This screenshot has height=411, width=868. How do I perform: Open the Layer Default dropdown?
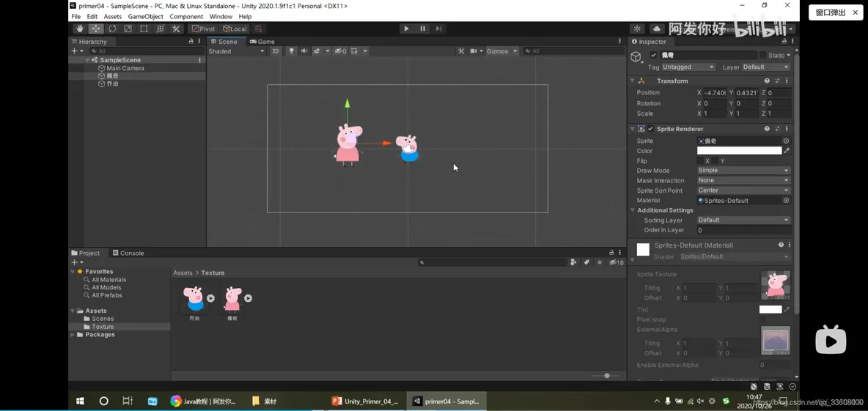765,67
